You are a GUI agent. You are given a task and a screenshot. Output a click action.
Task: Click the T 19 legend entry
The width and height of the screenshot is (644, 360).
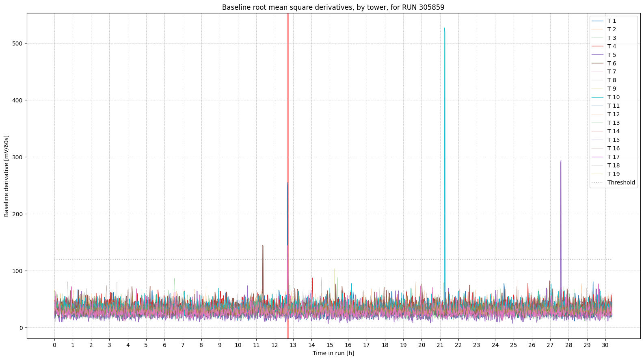613,174
